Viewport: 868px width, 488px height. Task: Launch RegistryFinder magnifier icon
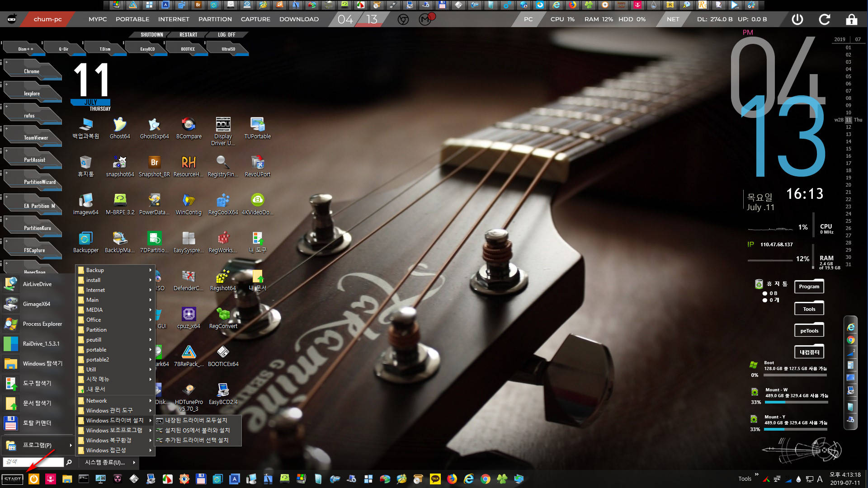223,166
